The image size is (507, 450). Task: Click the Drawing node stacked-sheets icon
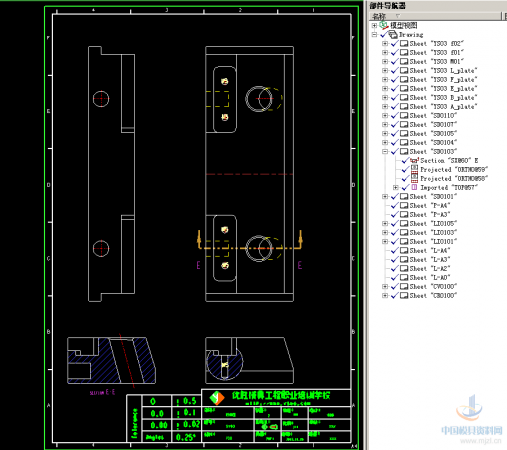coord(393,34)
